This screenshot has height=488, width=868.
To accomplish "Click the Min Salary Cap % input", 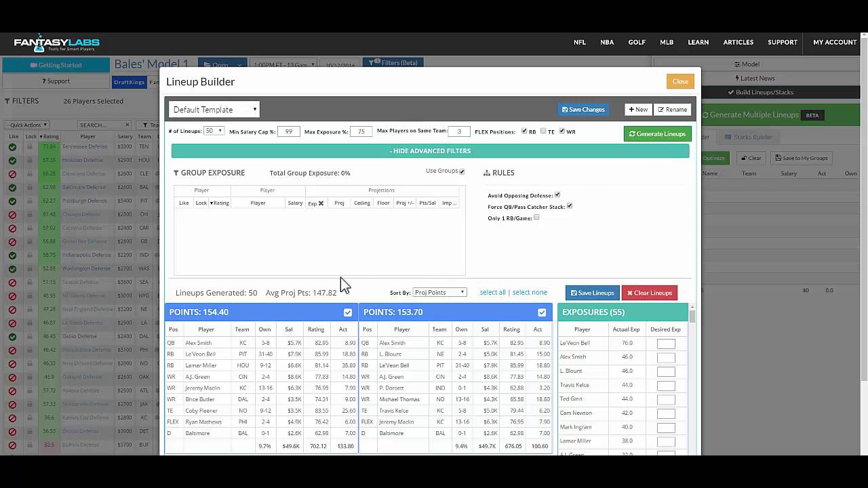I will point(289,131).
